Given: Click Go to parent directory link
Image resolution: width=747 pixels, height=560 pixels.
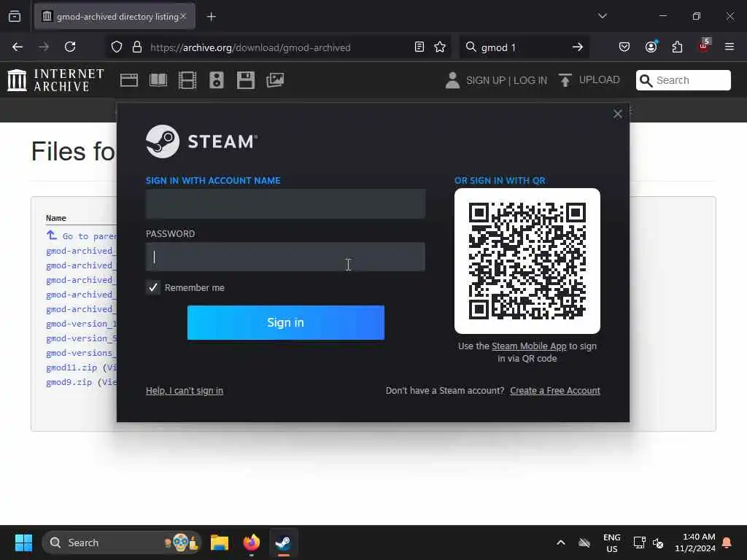Looking at the screenshot, I should coord(82,236).
